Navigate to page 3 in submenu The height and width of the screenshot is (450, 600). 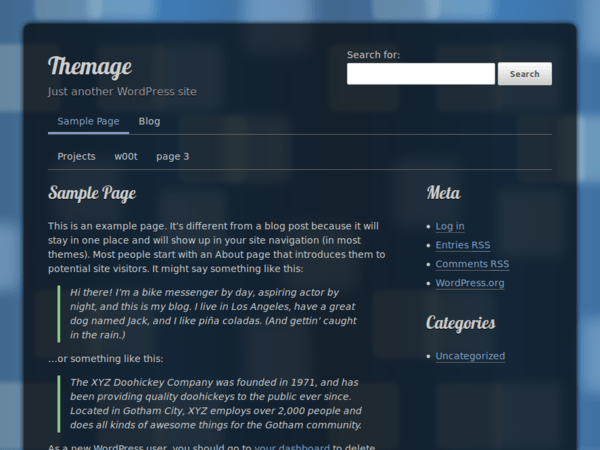pos(173,156)
